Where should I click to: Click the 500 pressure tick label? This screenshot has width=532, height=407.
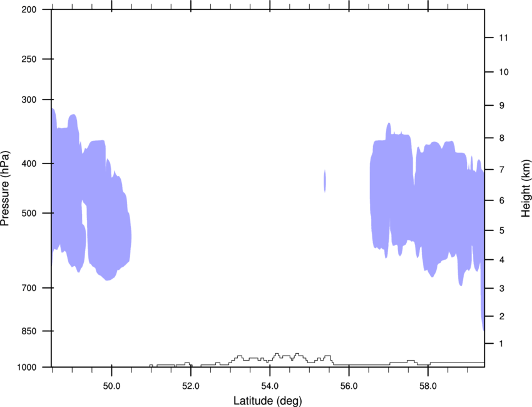click(x=29, y=213)
